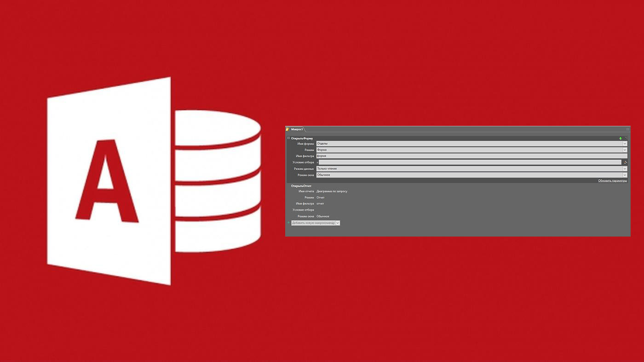Close the macro tab with top-right button
This screenshot has width=644, height=362.
pyautogui.click(x=627, y=129)
